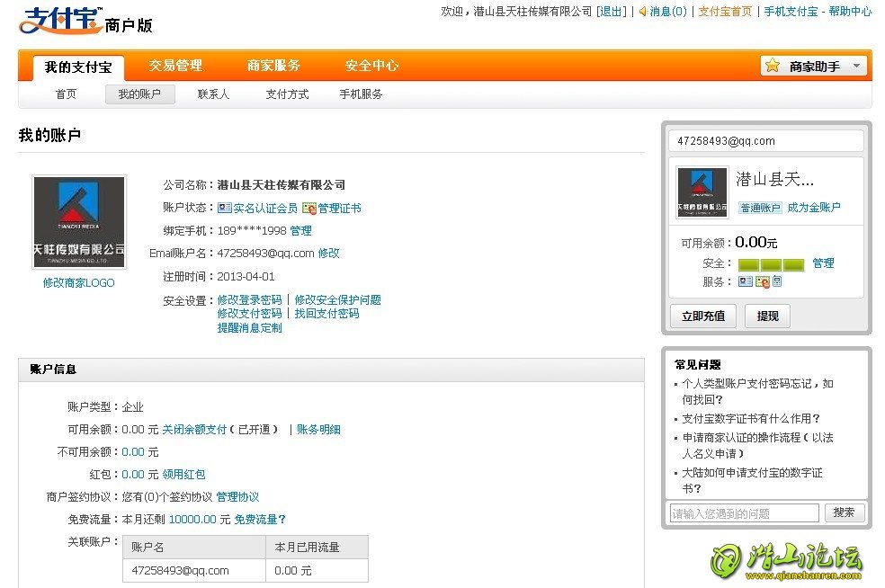
Task: Click the 47258493@qq.com field atop the sidebar
Action: click(x=766, y=141)
